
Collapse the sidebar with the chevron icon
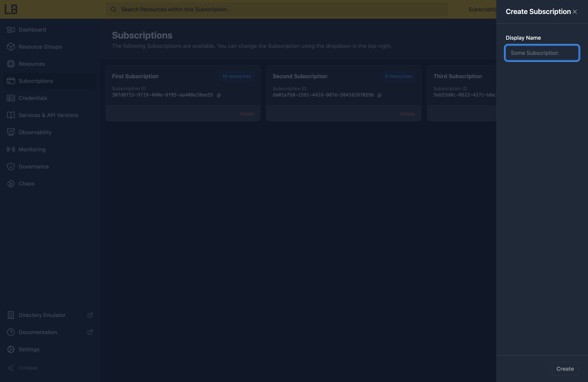point(11,368)
